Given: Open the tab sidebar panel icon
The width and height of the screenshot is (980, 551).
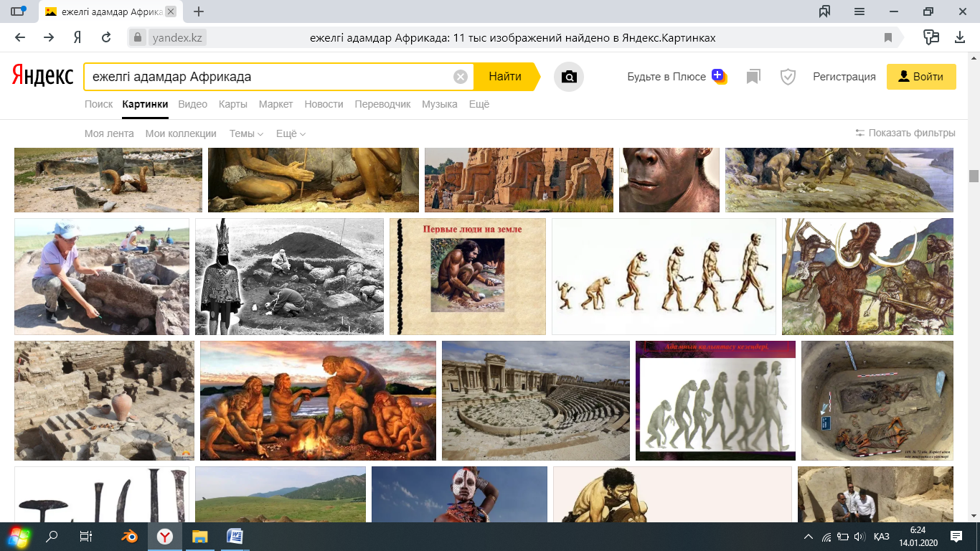Looking at the screenshot, I should click(x=17, y=11).
